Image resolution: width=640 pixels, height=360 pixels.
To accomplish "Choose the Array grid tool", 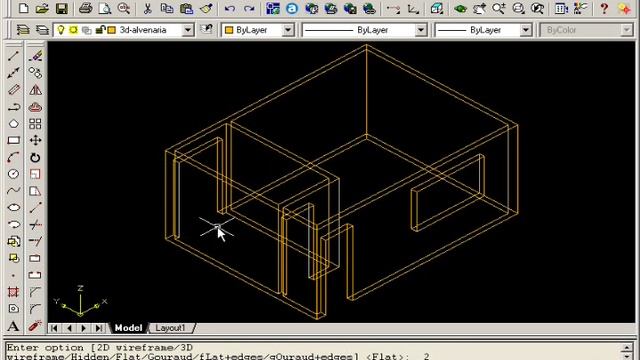I will pyautogui.click(x=36, y=124).
